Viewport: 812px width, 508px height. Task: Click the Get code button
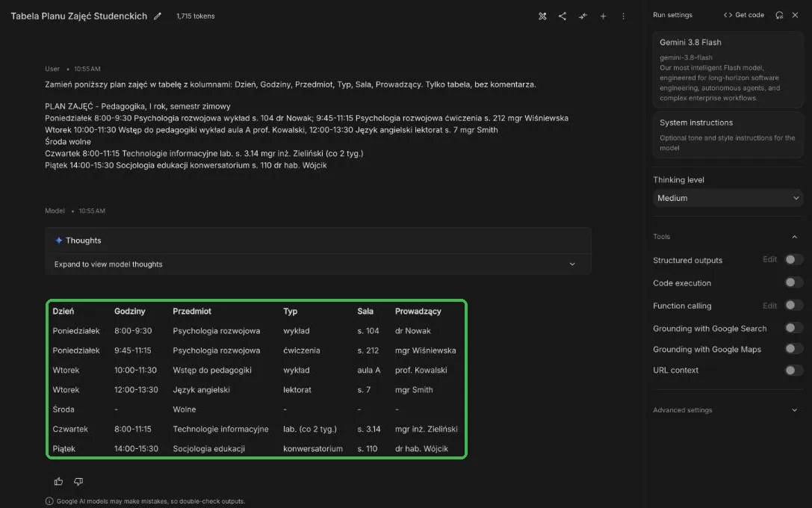coord(743,15)
